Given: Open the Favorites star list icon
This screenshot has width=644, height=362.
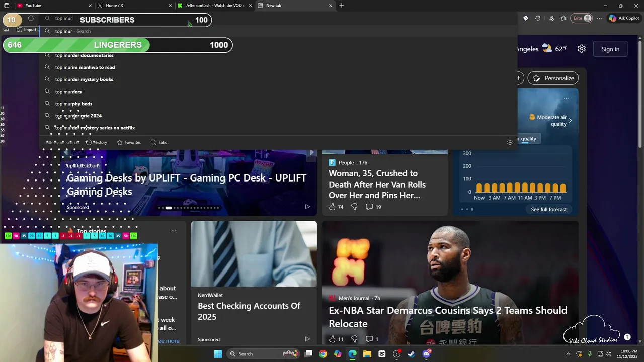Looking at the screenshot, I should [563, 18].
